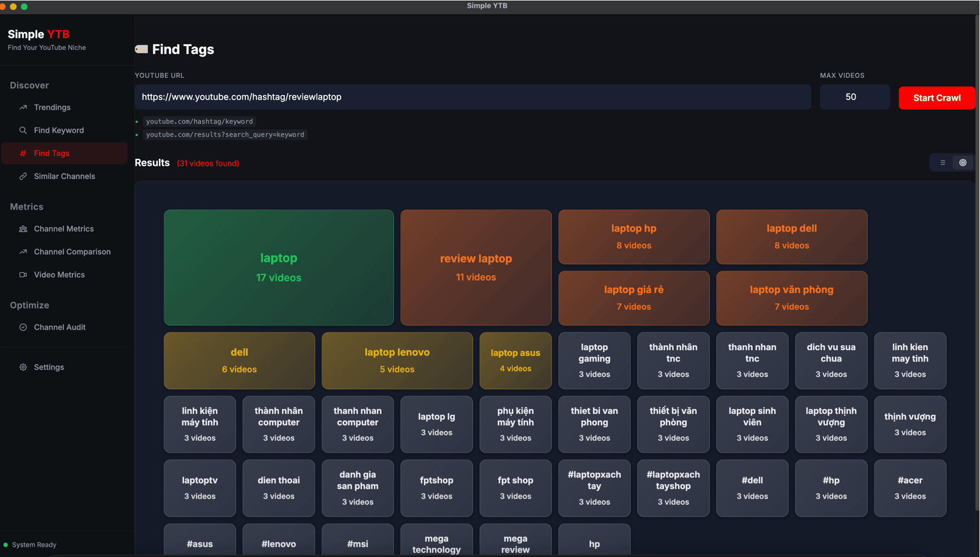Image resolution: width=980 pixels, height=557 pixels.
Task: Click the 'review laptop' tag tile
Action: coord(475,267)
